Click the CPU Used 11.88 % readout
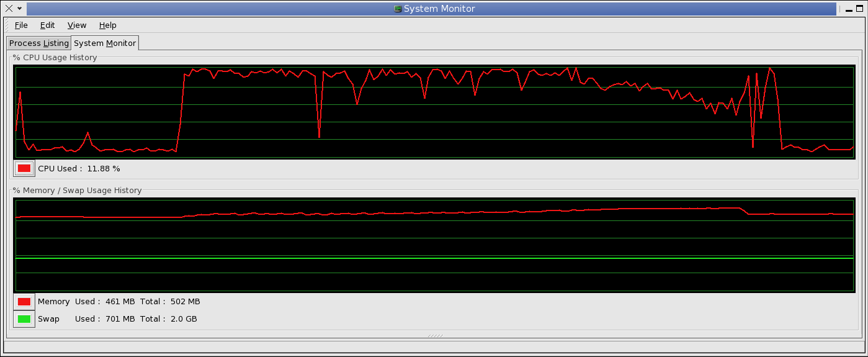 [79, 169]
